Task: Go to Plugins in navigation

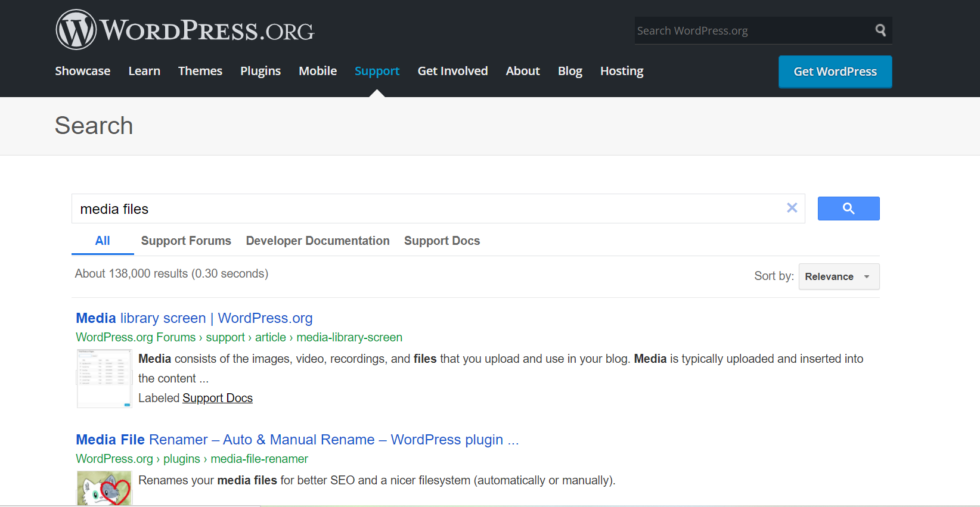Action: click(x=261, y=71)
